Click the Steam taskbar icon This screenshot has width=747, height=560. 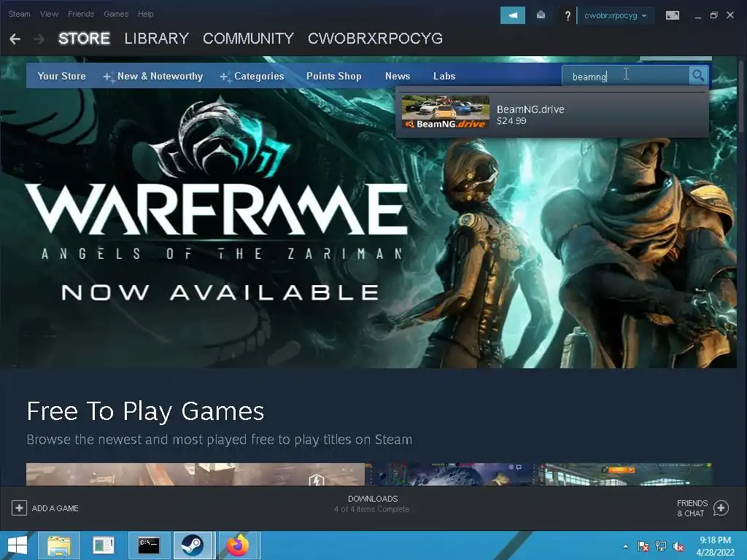click(x=193, y=545)
